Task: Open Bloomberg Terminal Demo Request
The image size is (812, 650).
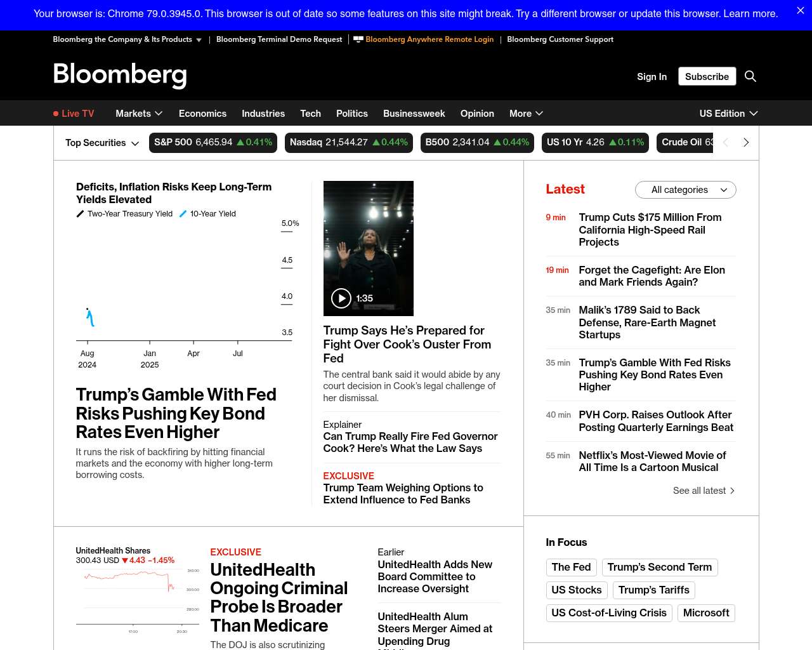Action: (279, 39)
